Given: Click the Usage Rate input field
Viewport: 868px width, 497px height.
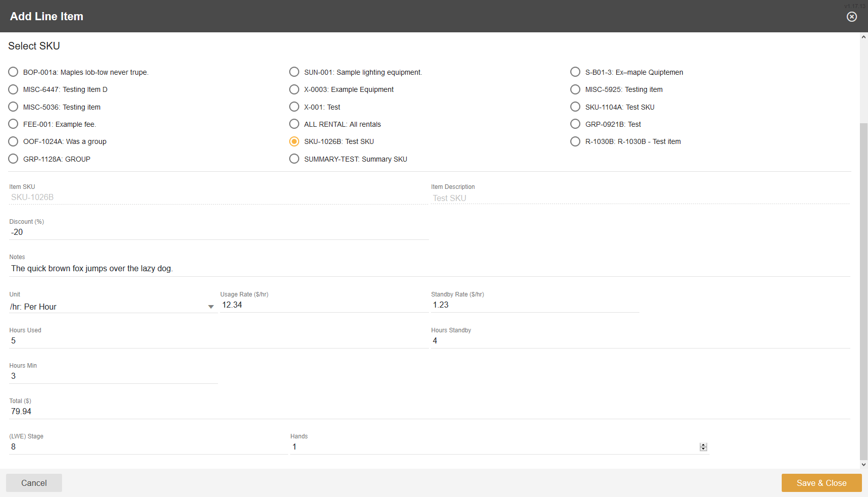Looking at the screenshot, I should (324, 305).
